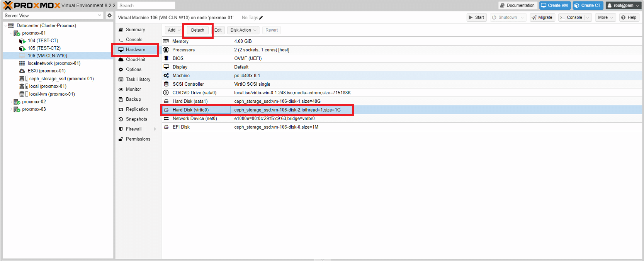This screenshot has height=261, width=644.
Task: Open the Snapshots tab
Action: click(x=137, y=119)
